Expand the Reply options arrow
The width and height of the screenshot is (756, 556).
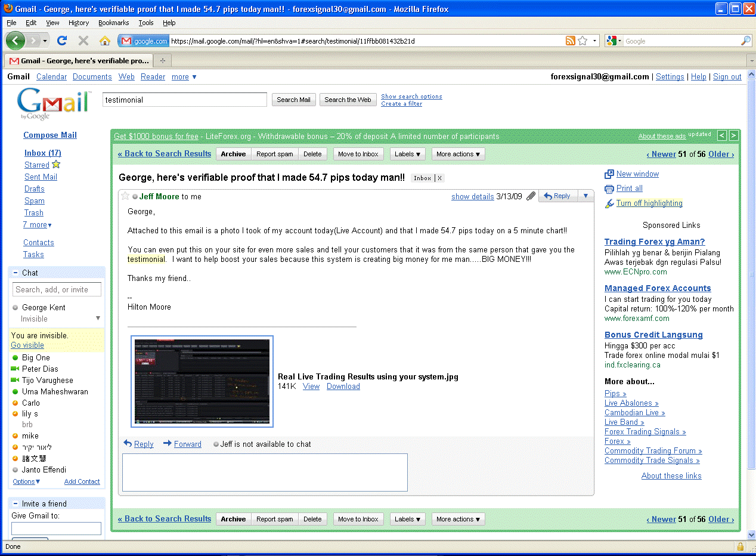[x=585, y=196]
